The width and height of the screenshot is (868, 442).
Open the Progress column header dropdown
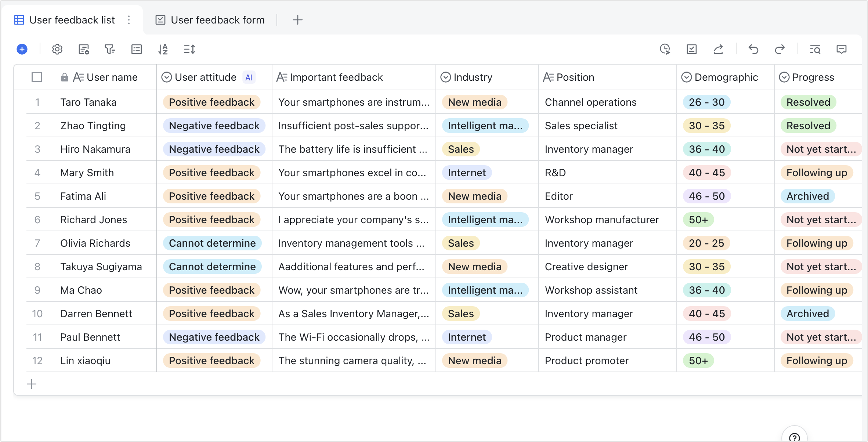(x=813, y=77)
